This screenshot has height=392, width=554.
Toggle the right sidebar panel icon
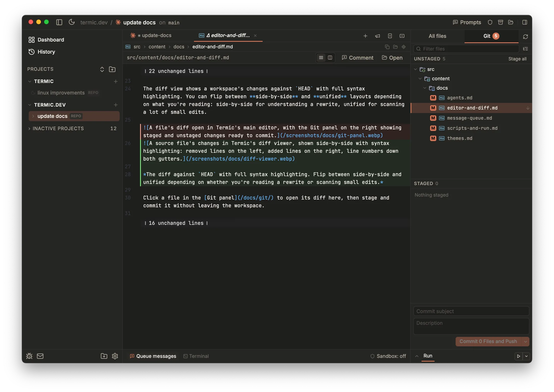tap(525, 22)
